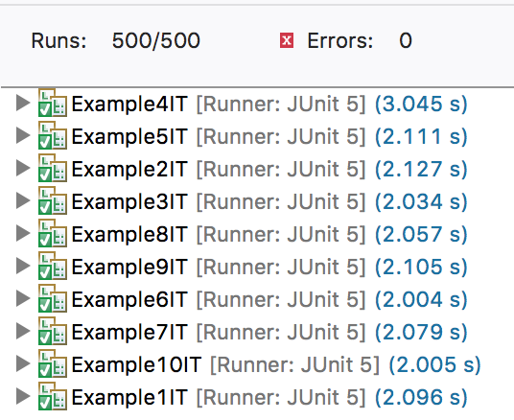Click the Example8IT test suite icon
514x420 pixels.
[x=53, y=233]
